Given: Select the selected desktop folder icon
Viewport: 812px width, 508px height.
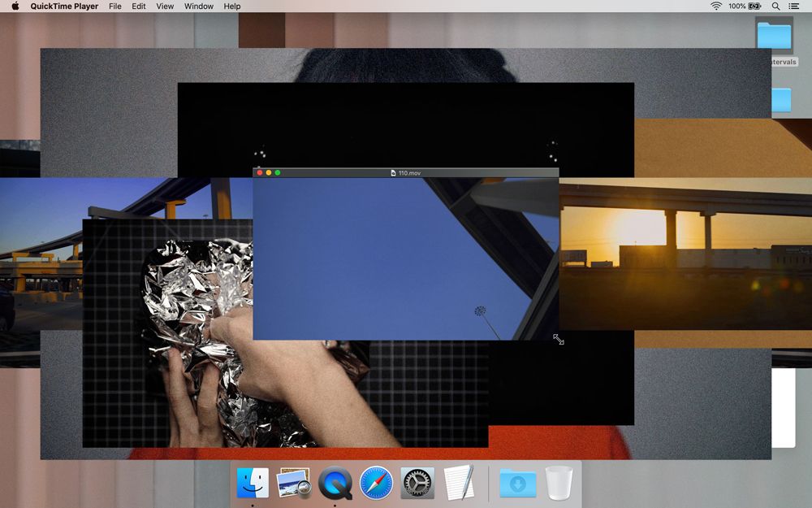Looking at the screenshot, I should point(774,37).
